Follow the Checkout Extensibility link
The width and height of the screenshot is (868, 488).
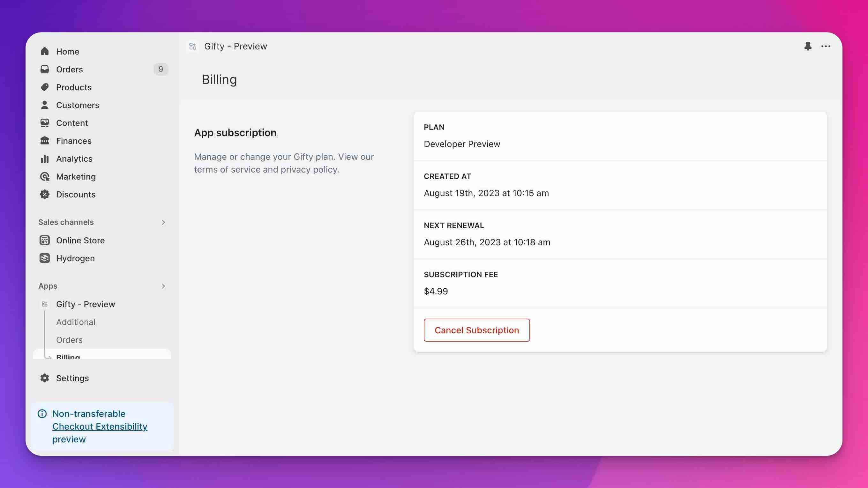point(100,426)
